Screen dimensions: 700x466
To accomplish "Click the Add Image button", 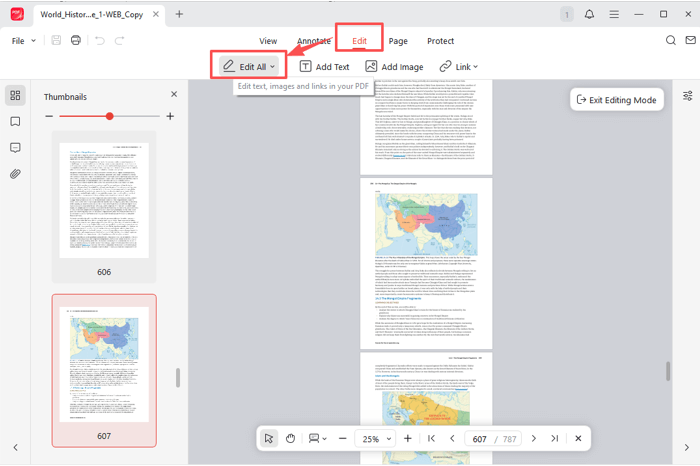I will point(394,67).
